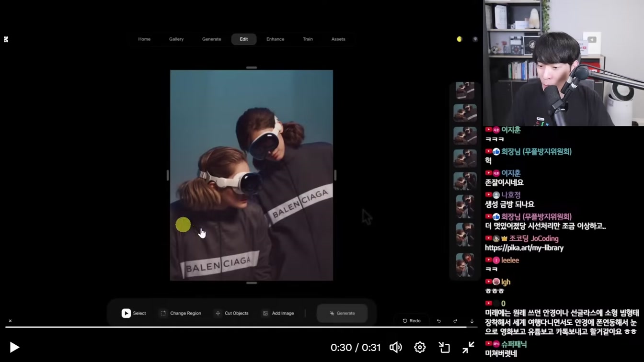Mute the video volume
644x362 pixels.
(396, 347)
